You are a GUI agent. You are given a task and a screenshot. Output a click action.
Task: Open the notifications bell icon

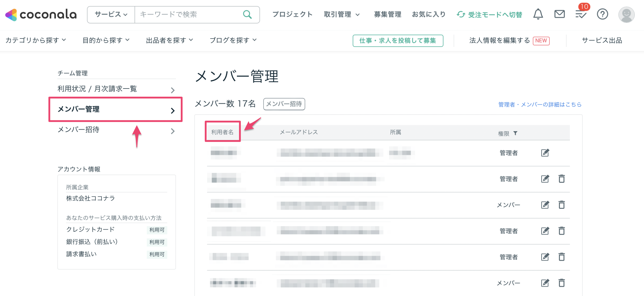pos(538,14)
